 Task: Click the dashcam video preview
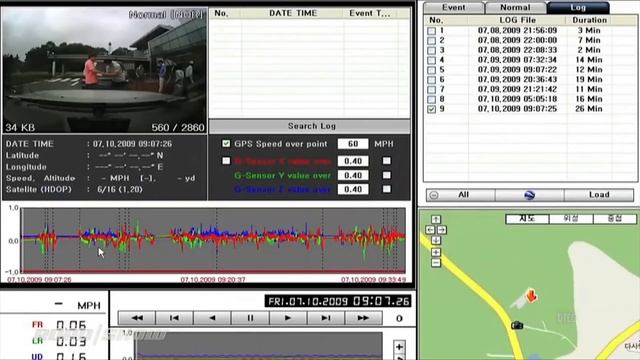point(104,70)
